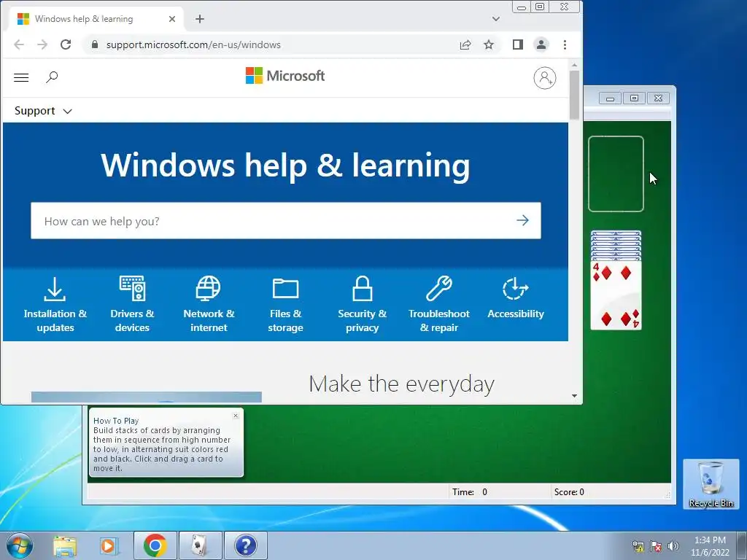Viewport: 747px width, 560px height.
Task: Click the share page icon in address bar
Action: click(x=465, y=44)
